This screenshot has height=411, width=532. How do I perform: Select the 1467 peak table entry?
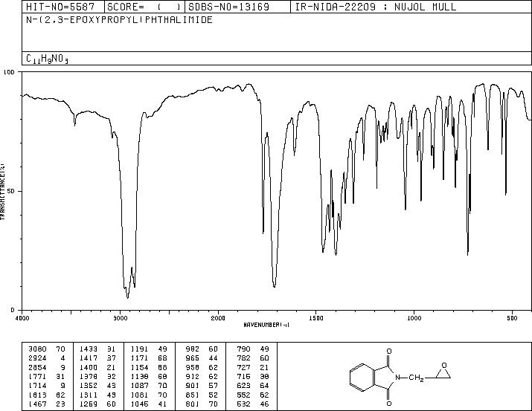[x=47, y=404]
